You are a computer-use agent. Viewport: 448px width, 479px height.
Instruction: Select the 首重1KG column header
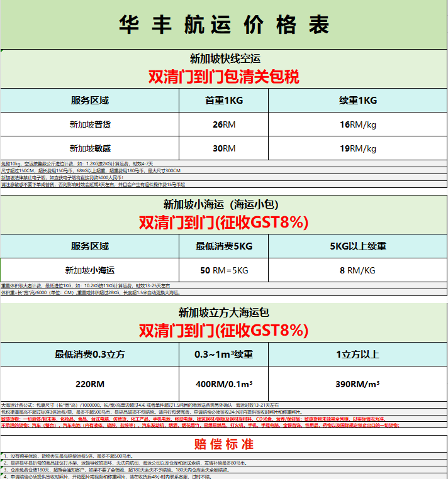pyautogui.click(x=224, y=101)
